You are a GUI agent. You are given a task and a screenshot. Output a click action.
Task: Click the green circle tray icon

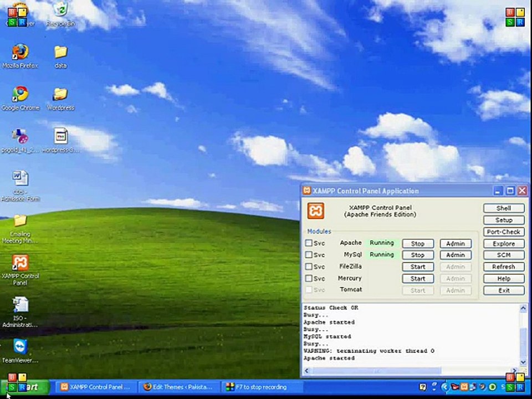coord(493,387)
